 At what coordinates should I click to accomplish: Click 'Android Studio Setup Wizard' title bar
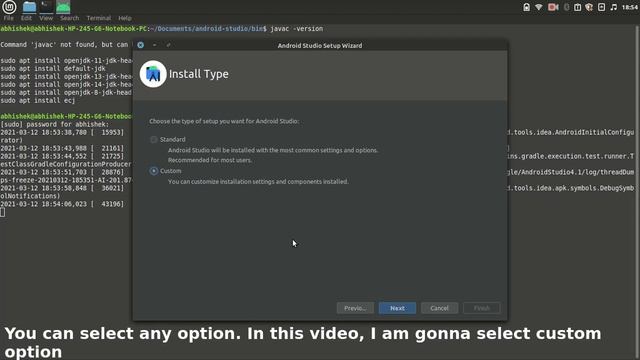(320, 45)
